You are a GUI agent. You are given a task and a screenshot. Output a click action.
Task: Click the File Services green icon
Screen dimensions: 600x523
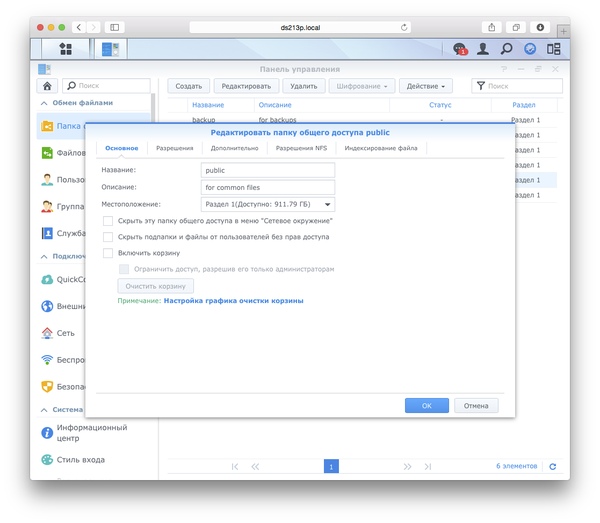(47, 153)
